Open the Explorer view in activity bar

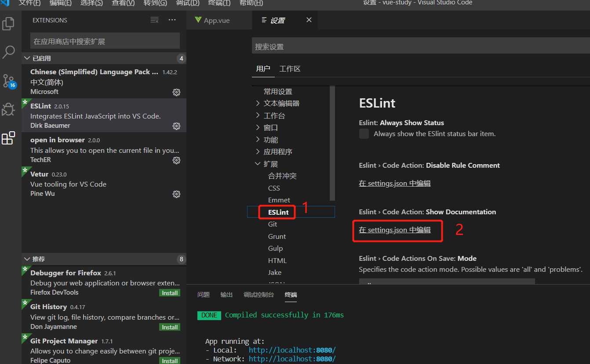(8, 23)
